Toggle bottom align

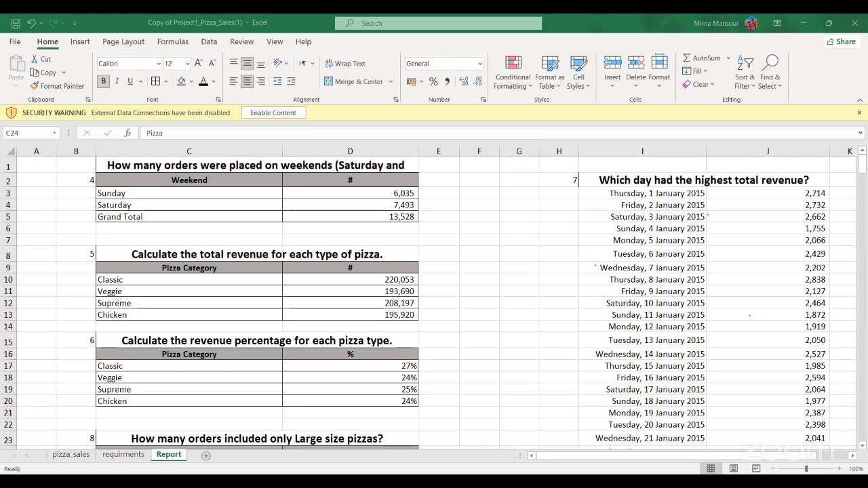tap(260, 63)
